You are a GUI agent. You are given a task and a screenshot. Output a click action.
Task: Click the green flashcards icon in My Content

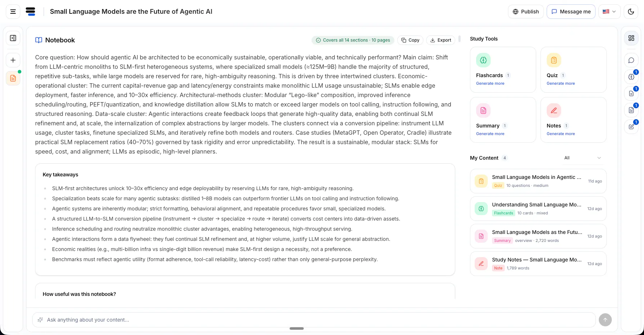(x=481, y=209)
